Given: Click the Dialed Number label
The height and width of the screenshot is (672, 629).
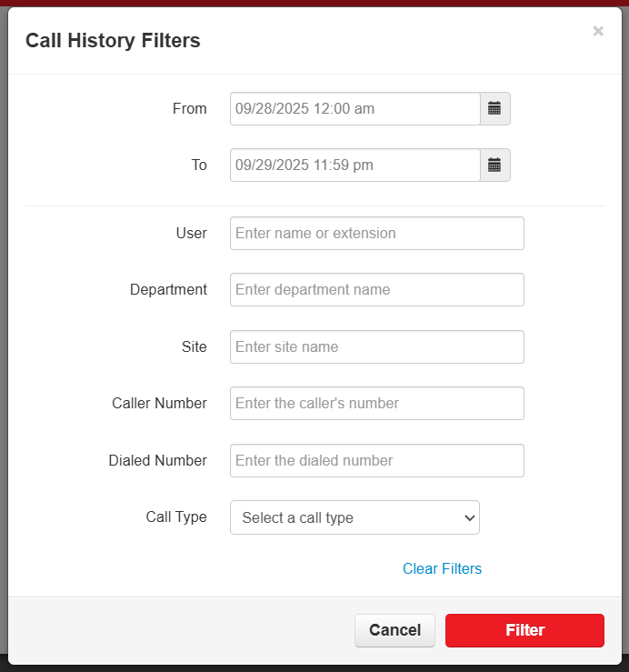Looking at the screenshot, I should pos(158,460).
